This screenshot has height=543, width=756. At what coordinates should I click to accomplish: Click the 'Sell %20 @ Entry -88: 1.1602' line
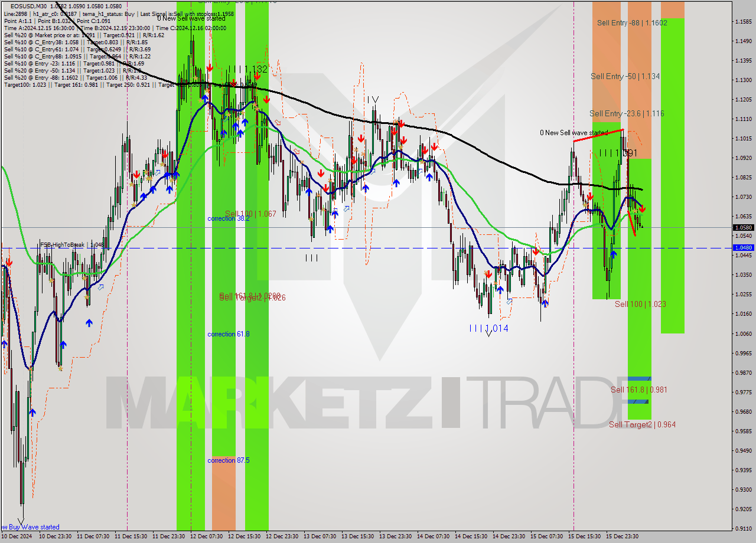(76, 77)
